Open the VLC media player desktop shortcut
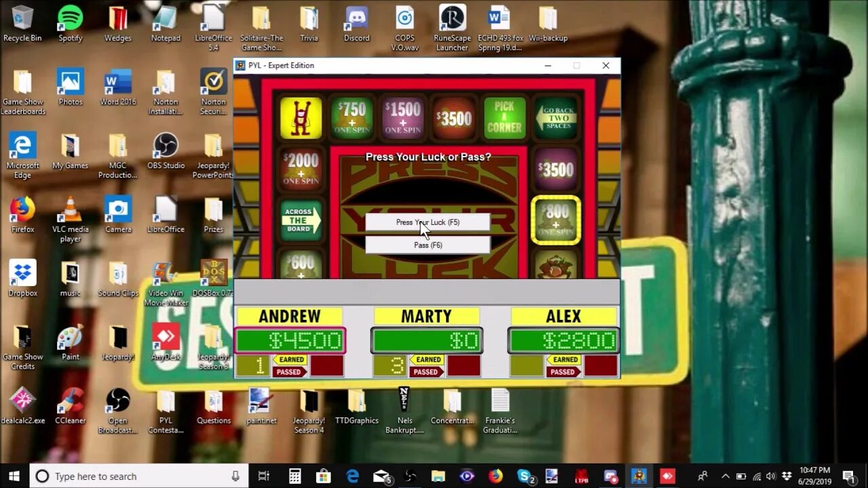 click(x=71, y=219)
